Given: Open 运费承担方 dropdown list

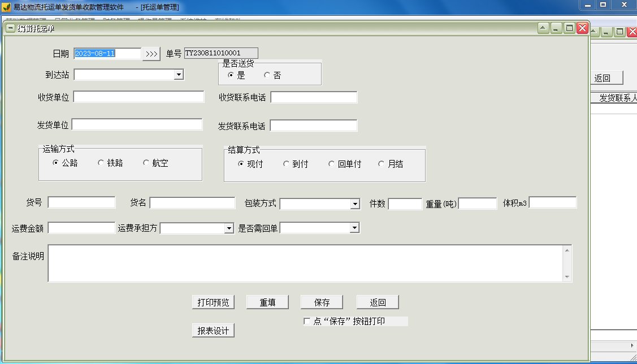Looking at the screenshot, I should click(229, 228).
